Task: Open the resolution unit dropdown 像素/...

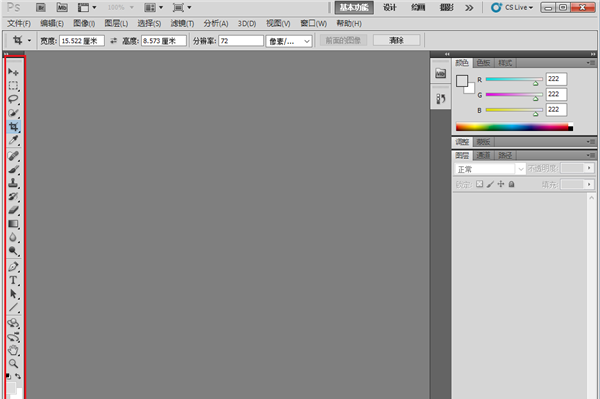Action: 289,41
